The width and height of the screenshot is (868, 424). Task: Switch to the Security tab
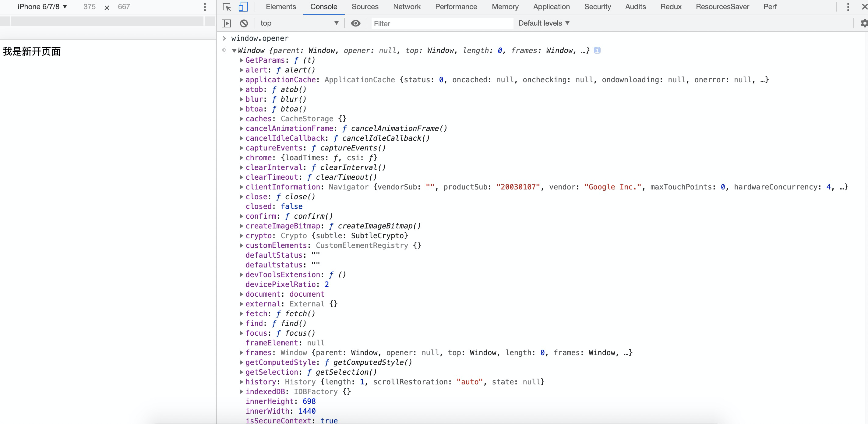(x=598, y=7)
